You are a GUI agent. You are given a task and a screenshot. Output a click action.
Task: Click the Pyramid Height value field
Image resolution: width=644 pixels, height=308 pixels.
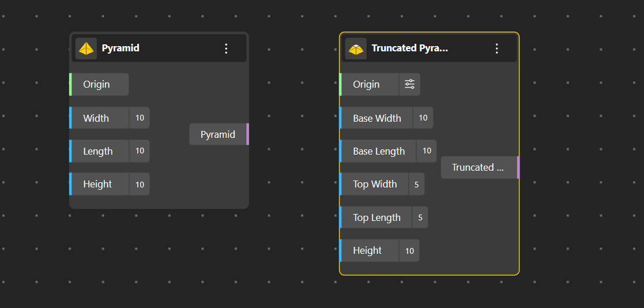(140, 185)
